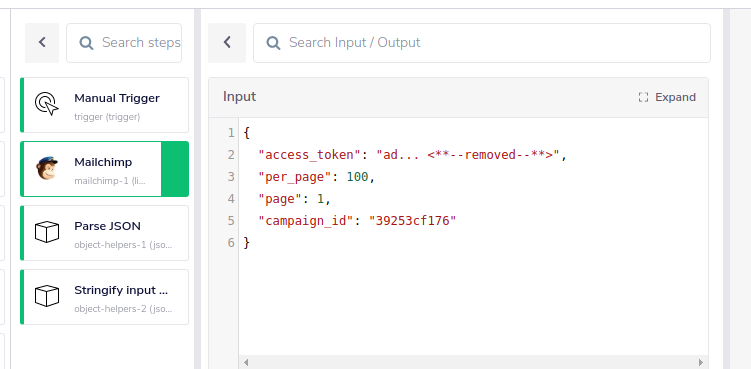Screen dimensions: 751x369
Task: Click the Mailchimp monkey logo icon
Action: [47, 168]
